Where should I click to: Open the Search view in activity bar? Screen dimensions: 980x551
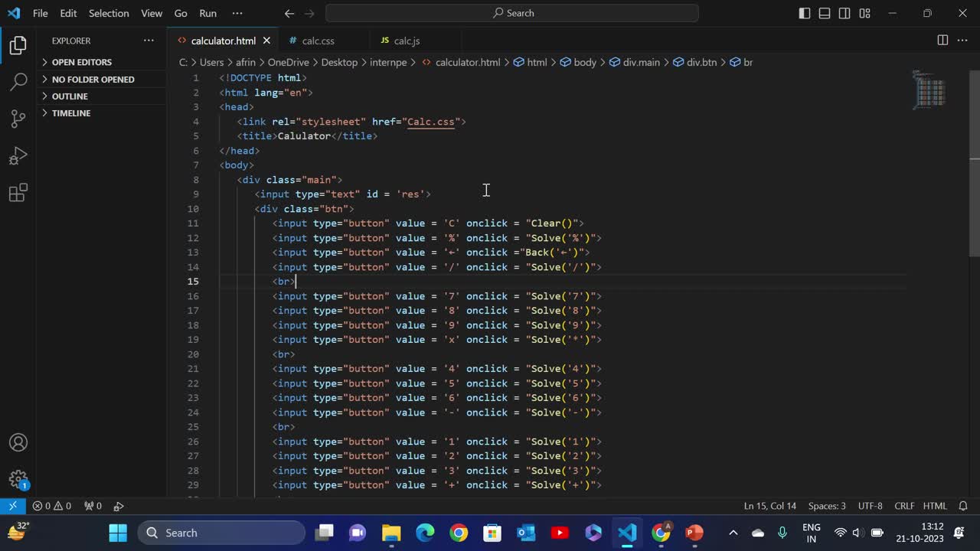pyautogui.click(x=18, y=81)
